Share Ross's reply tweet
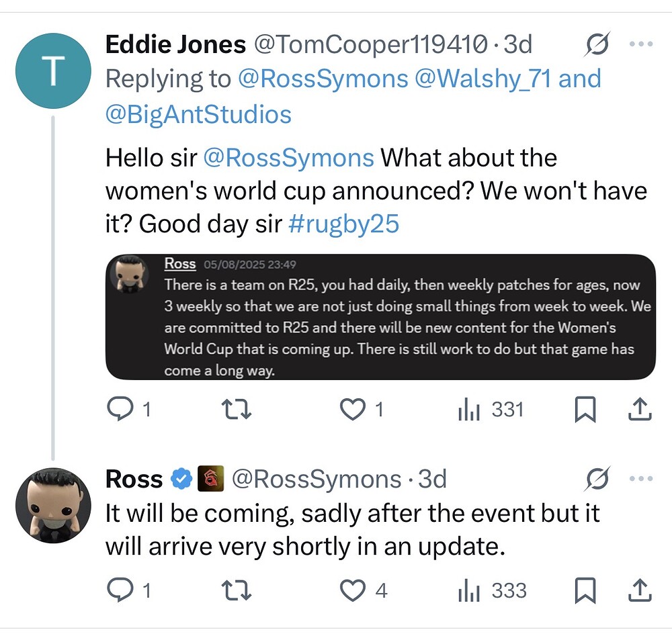 coord(640,591)
